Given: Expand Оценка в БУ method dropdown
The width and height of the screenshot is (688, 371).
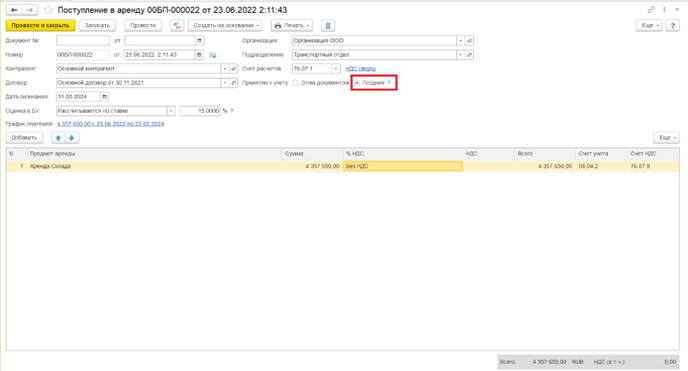Looking at the screenshot, I should 171,111.
